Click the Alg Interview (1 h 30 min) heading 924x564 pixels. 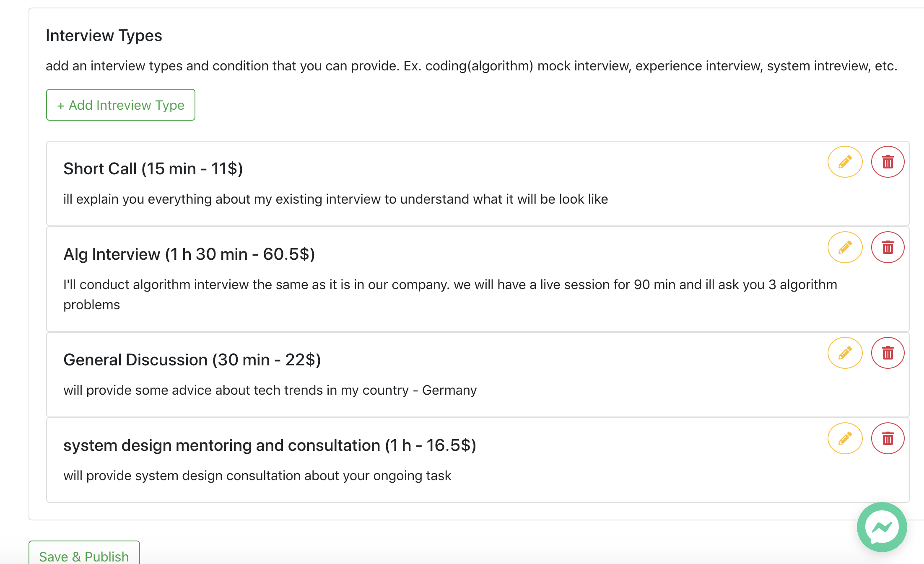point(189,254)
